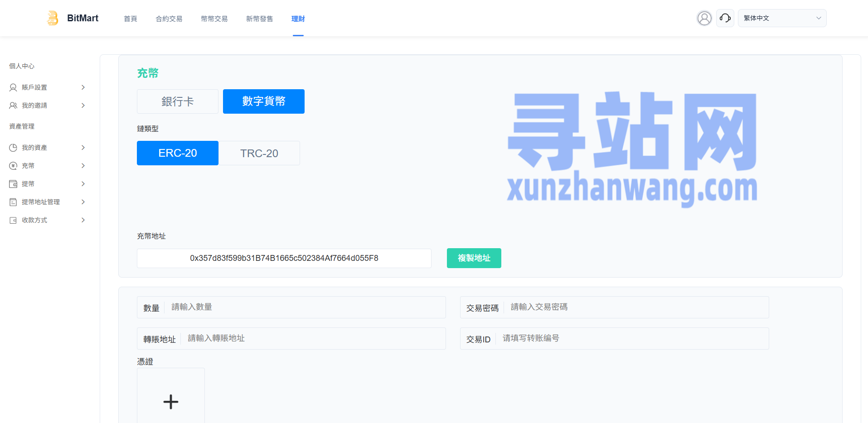Select the 數字貨幣 deposit button
The height and width of the screenshot is (423, 868).
point(263,101)
